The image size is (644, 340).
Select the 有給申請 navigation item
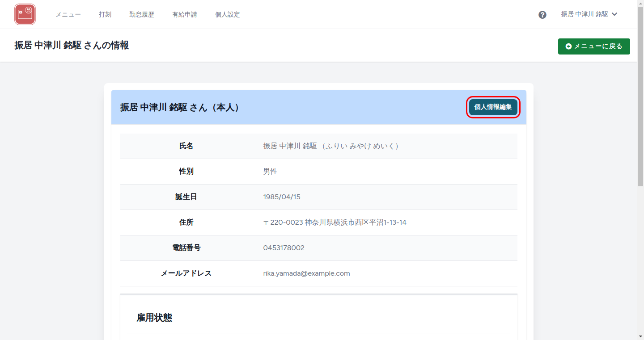(185, 14)
